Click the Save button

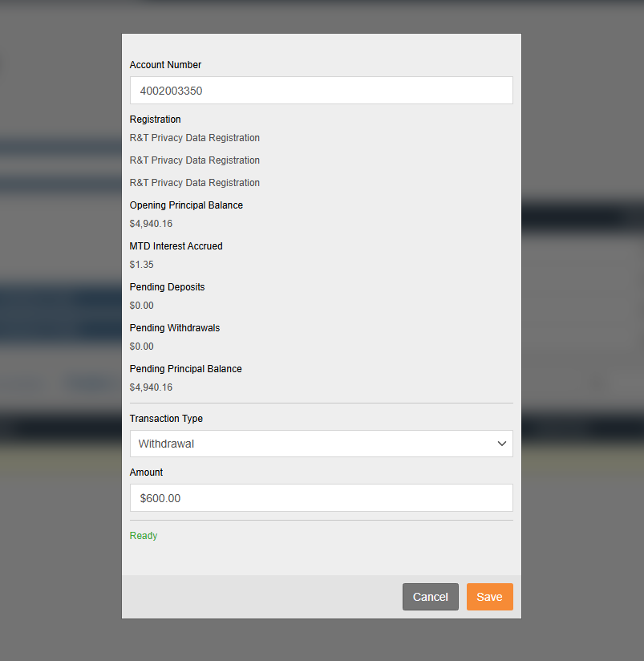click(489, 597)
